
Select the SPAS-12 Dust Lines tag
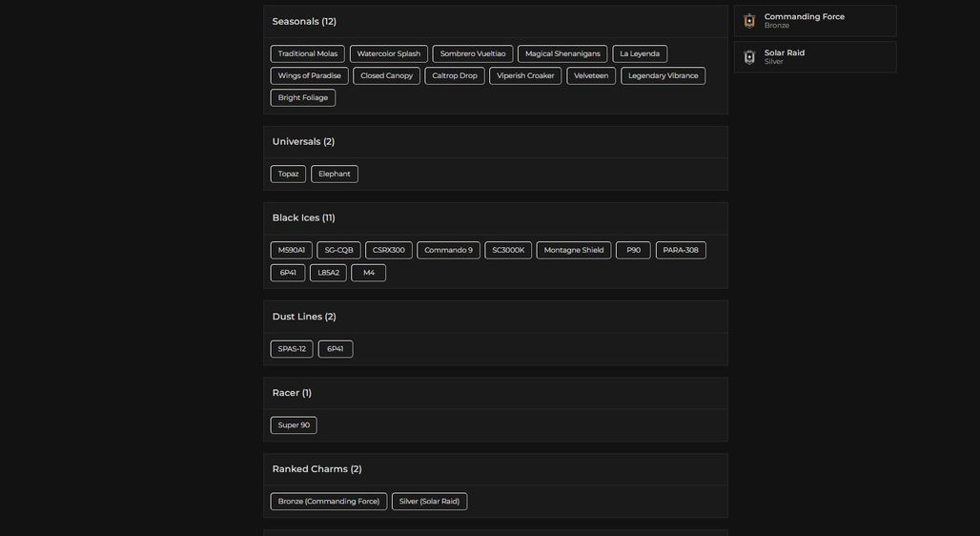(x=292, y=349)
